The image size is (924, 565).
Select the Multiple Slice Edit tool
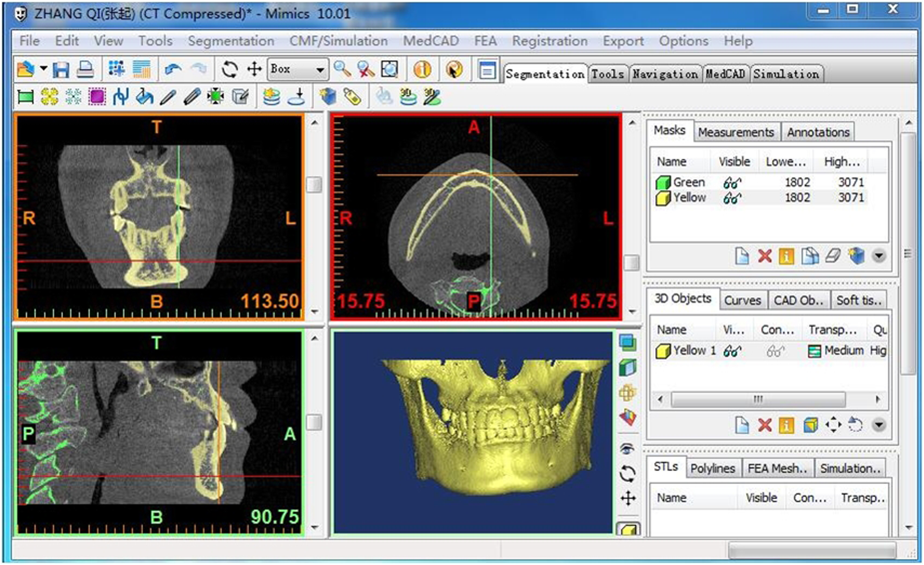tap(192, 97)
